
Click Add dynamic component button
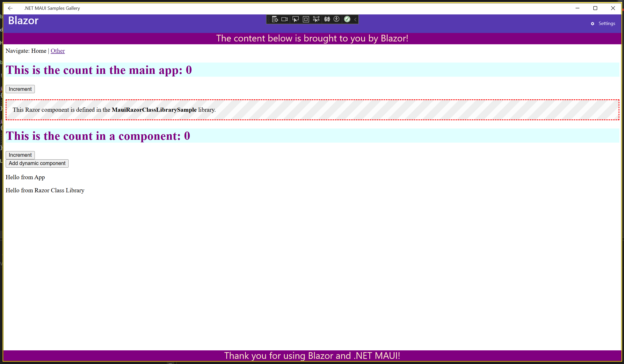(x=37, y=163)
